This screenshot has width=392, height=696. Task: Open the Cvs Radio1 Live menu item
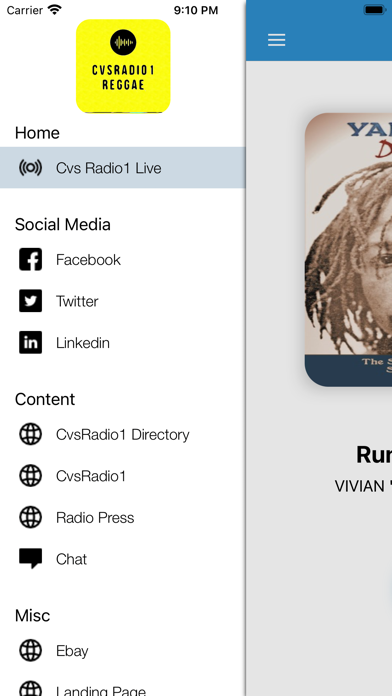click(123, 167)
